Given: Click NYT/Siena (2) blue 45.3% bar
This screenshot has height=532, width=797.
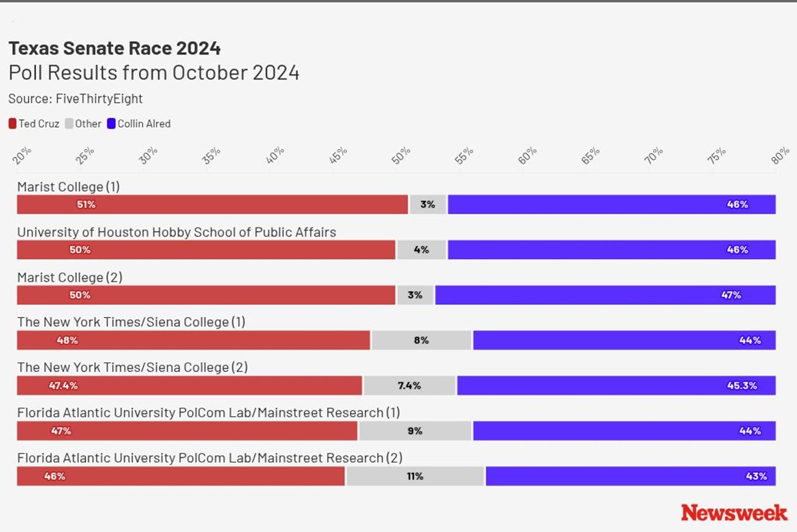Looking at the screenshot, I should point(616,386).
